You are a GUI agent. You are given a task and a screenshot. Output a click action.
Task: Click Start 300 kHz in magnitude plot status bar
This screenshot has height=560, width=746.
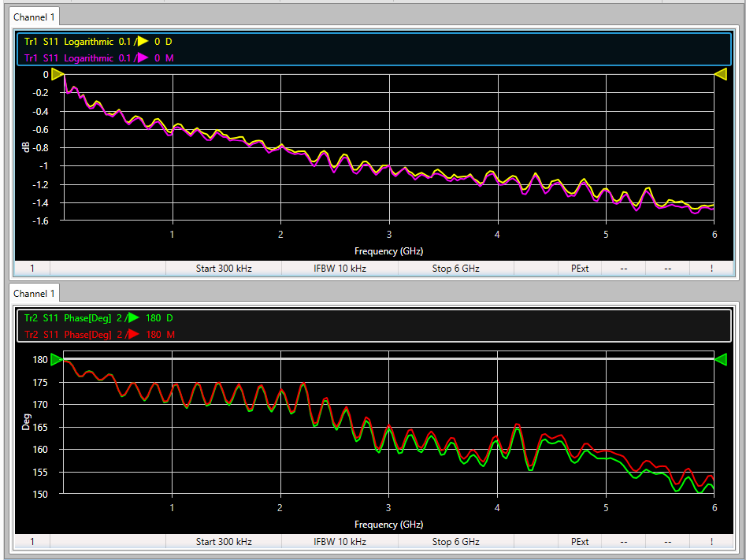[224, 269]
